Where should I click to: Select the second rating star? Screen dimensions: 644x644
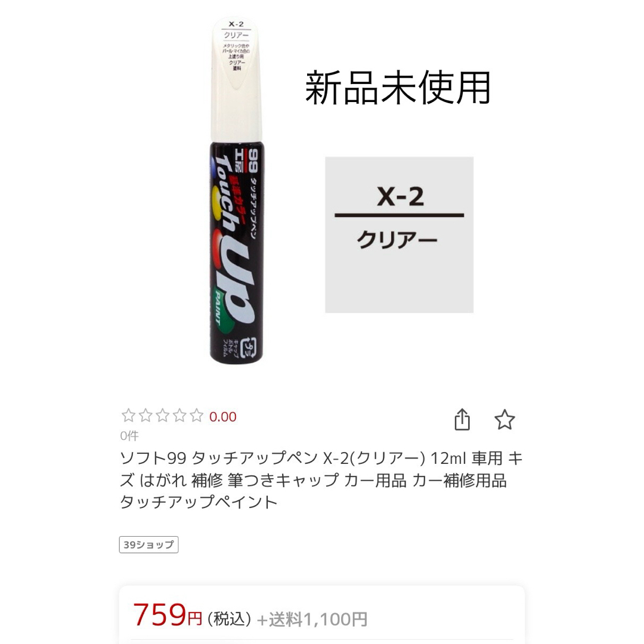(145, 416)
